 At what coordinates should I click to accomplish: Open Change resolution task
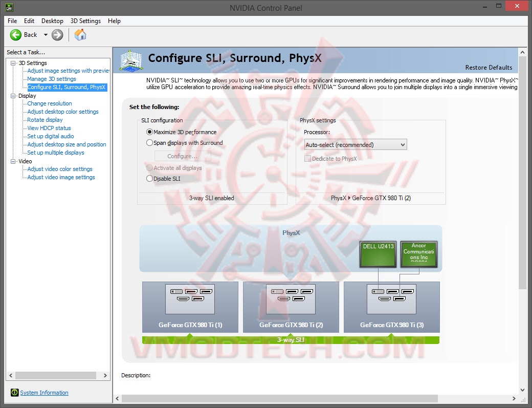pyautogui.click(x=50, y=103)
